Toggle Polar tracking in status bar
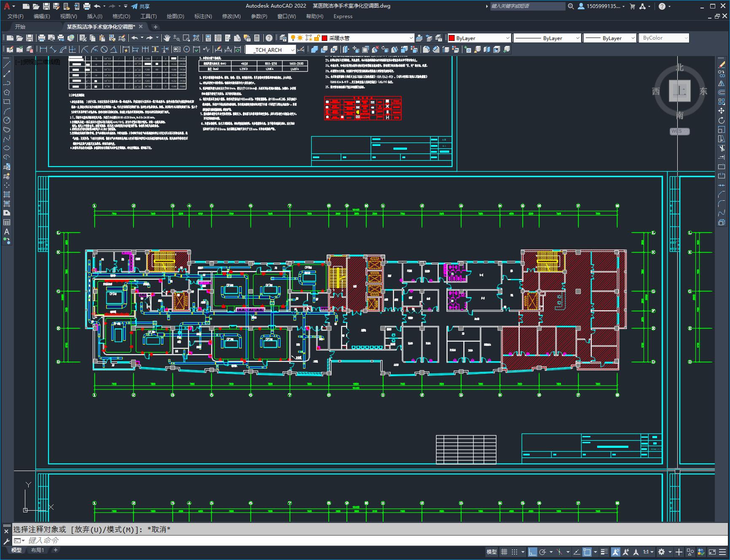 tap(543, 552)
